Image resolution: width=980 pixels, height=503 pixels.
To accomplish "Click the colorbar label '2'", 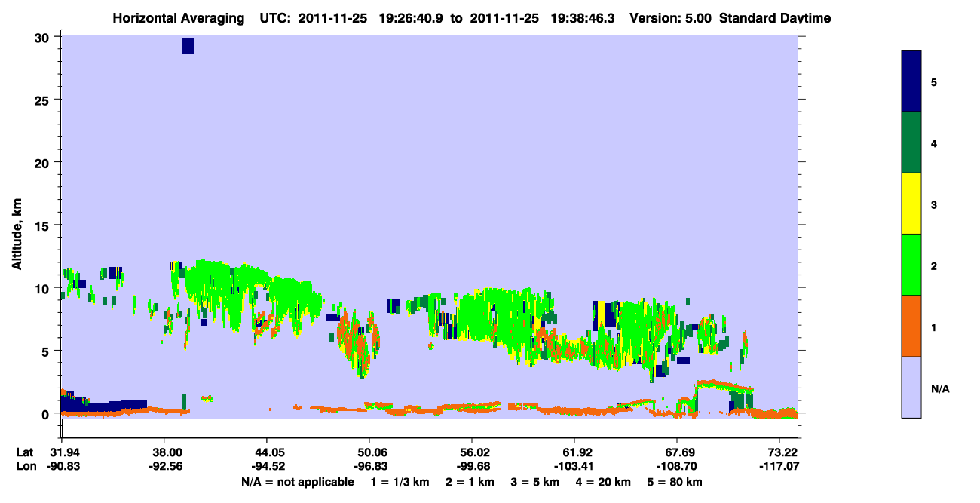I will click(934, 265).
